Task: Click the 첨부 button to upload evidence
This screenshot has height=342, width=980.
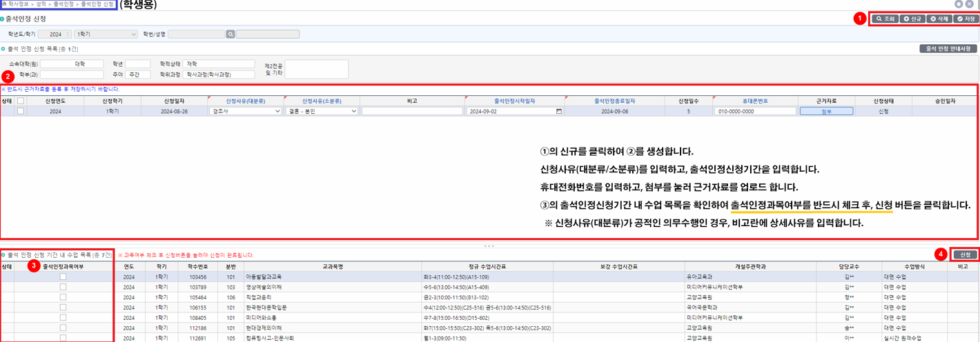Action: tap(826, 111)
